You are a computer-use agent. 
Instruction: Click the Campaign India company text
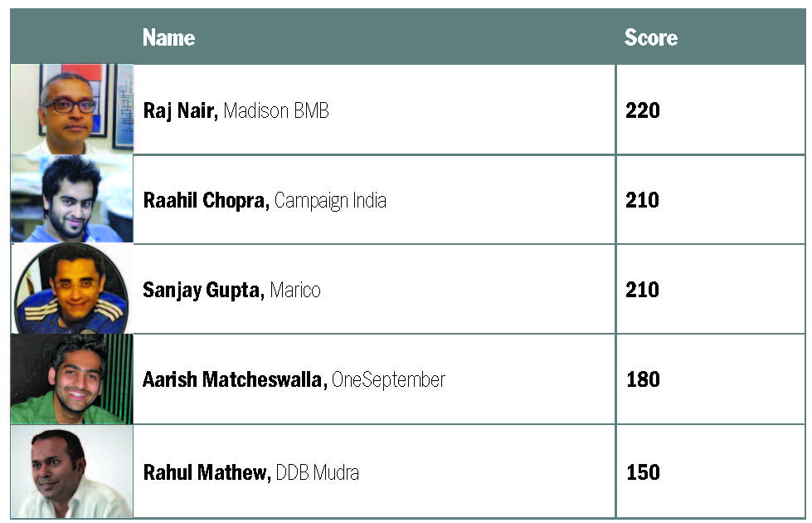330,200
